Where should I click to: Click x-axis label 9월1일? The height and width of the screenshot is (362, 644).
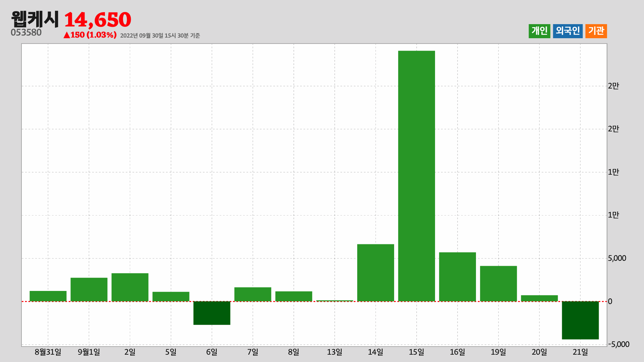pyautogui.click(x=89, y=352)
